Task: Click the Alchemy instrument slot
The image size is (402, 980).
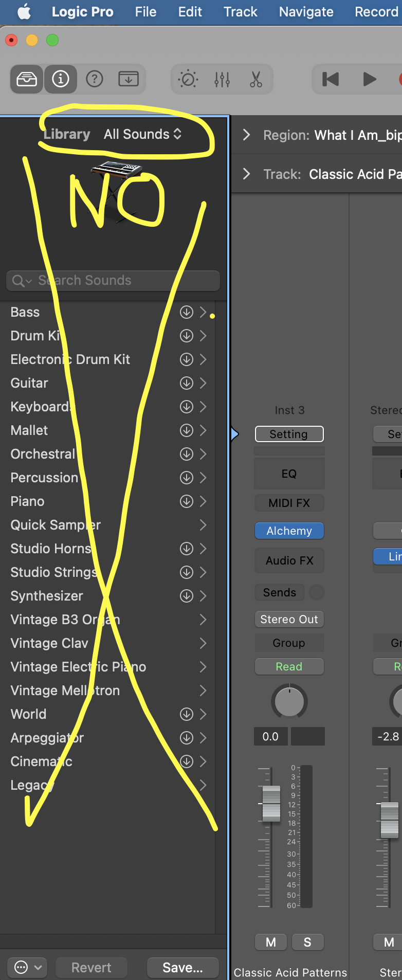Action: click(289, 531)
